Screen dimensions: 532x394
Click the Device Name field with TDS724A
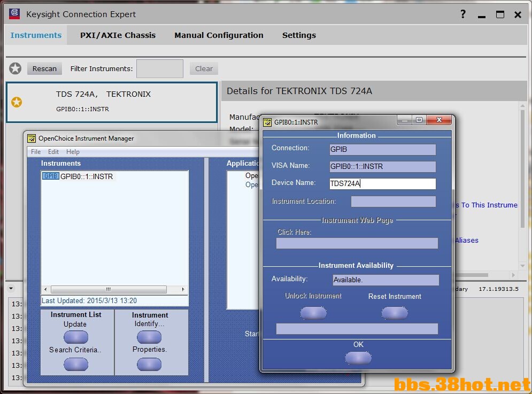tap(383, 183)
